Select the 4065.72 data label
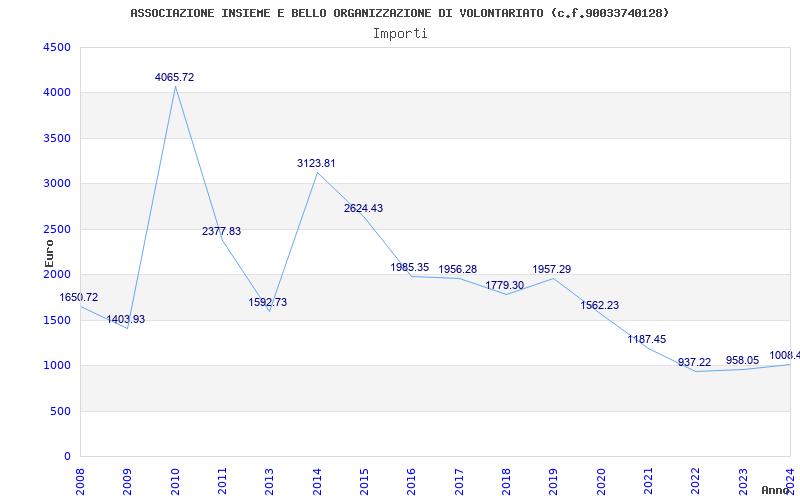This screenshot has width=800, height=500. 174,78
